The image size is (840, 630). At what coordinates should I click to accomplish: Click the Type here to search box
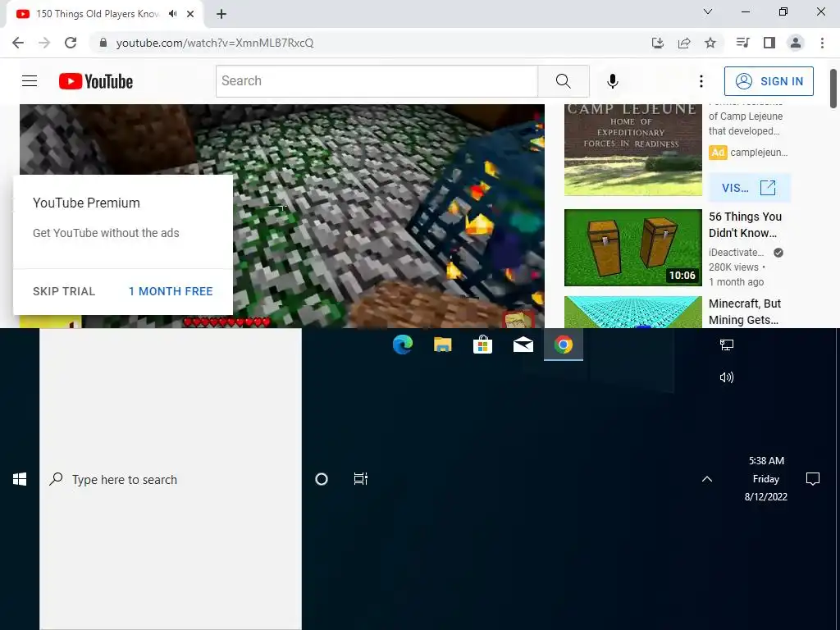pos(171,479)
